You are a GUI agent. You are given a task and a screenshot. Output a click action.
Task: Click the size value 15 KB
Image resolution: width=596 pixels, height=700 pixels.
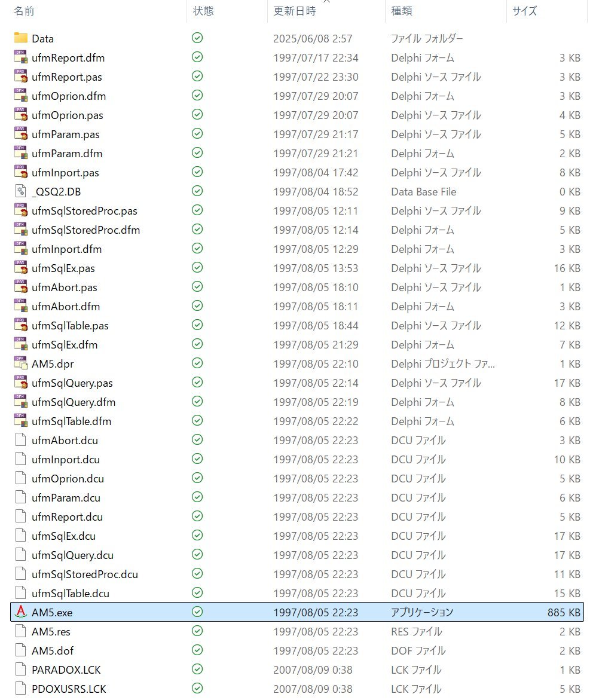(x=567, y=594)
